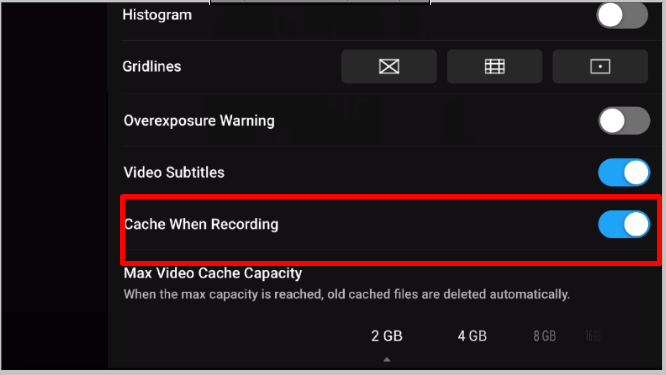This screenshot has height=375, width=666.
Task: Click the dark area left of settings
Action: pos(54,187)
